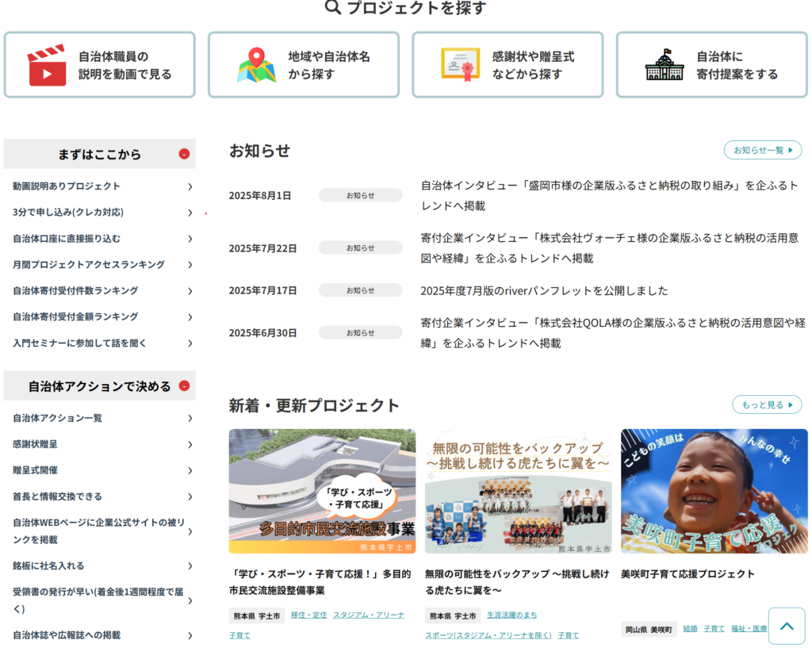Click the municipal building icon
This screenshot has width=812, height=648.
point(664,65)
